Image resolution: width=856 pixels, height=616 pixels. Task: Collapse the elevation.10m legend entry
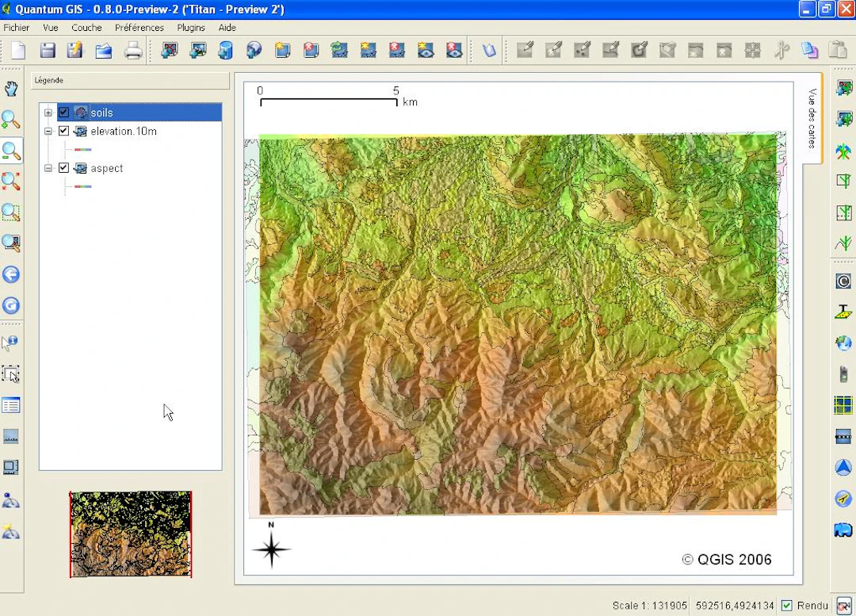coord(48,131)
